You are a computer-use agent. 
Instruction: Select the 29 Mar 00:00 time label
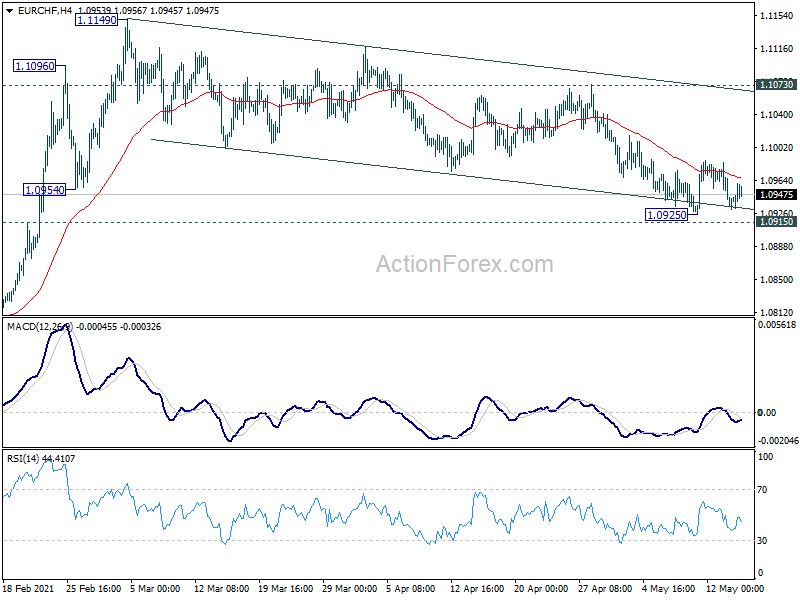pyautogui.click(x=349, y=589)
